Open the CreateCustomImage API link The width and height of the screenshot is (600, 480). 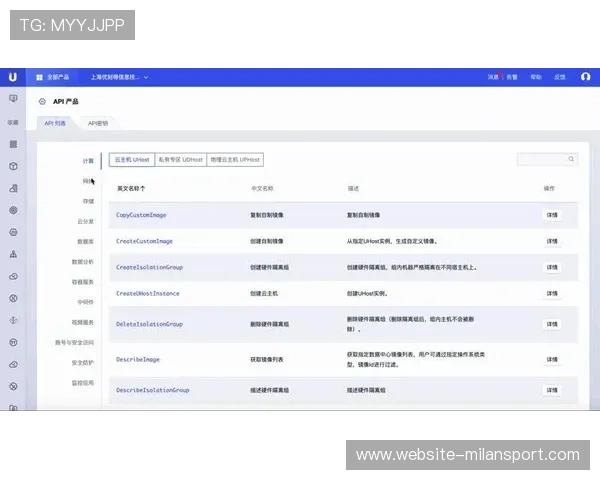pos(144,241)
